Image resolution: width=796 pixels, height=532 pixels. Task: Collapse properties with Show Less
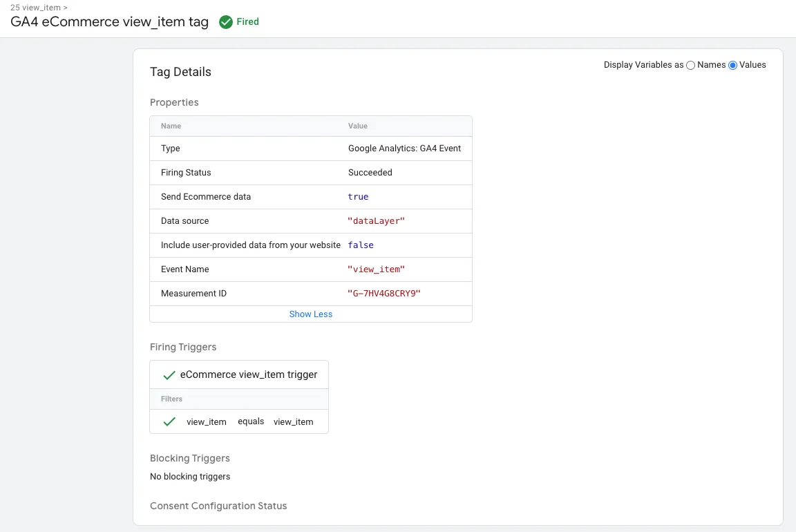[311, 314]
